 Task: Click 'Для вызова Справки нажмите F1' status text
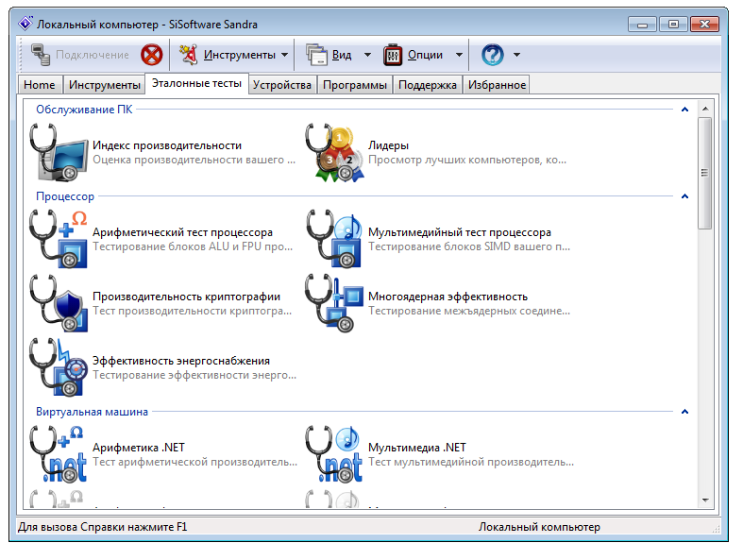tap(102, 527)
